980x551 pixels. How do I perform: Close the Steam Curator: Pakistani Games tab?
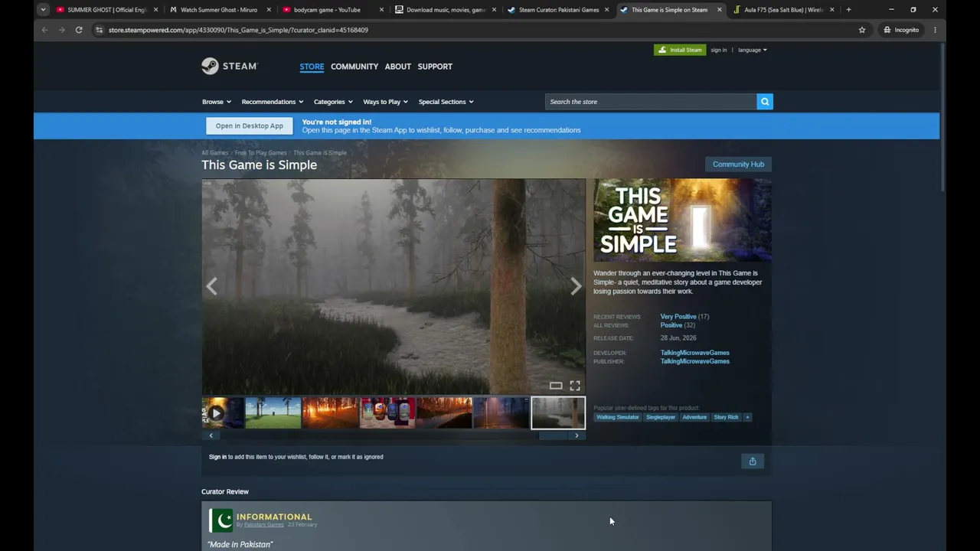(x=606, y=10)
